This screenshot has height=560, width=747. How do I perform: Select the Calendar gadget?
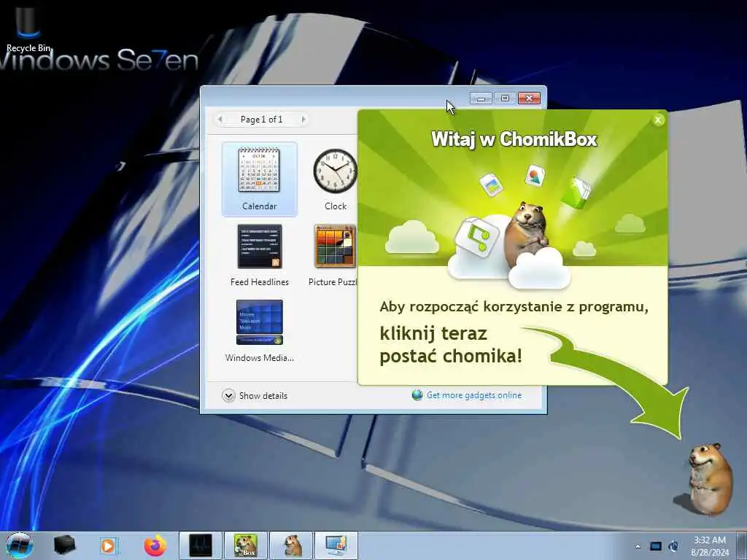(259, 179)
